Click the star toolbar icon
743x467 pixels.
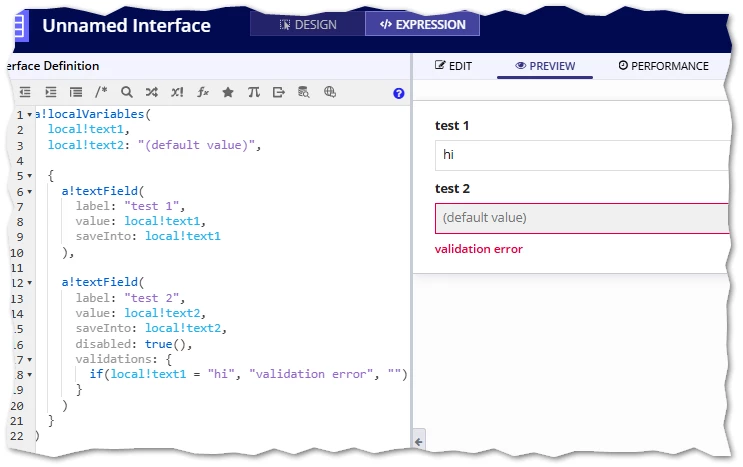(x=228, y=92)
